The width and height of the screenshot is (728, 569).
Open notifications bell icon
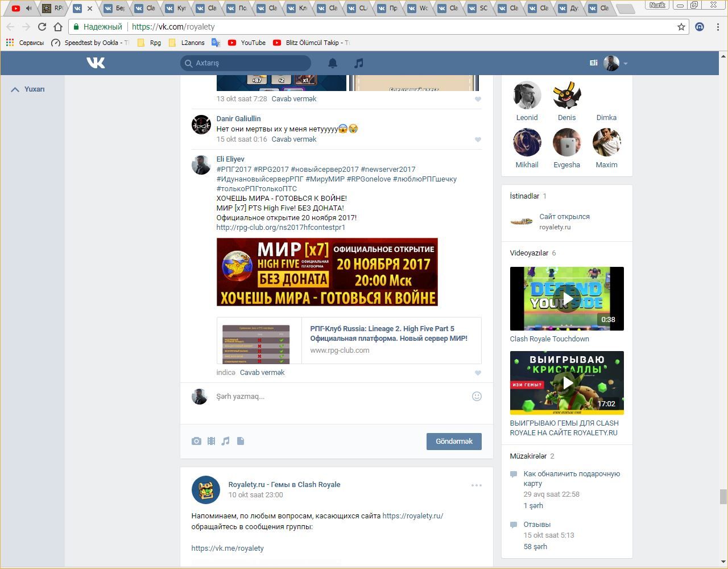333,63
